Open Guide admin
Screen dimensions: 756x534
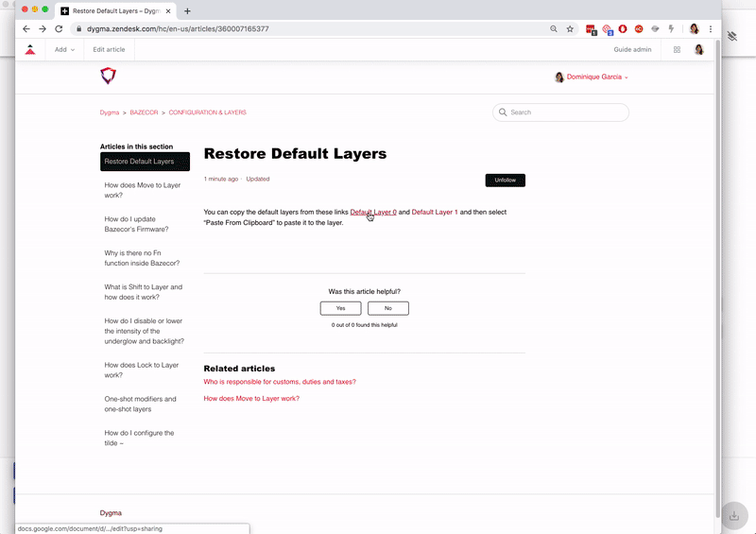pyautogui.click(x=632, y=49)
